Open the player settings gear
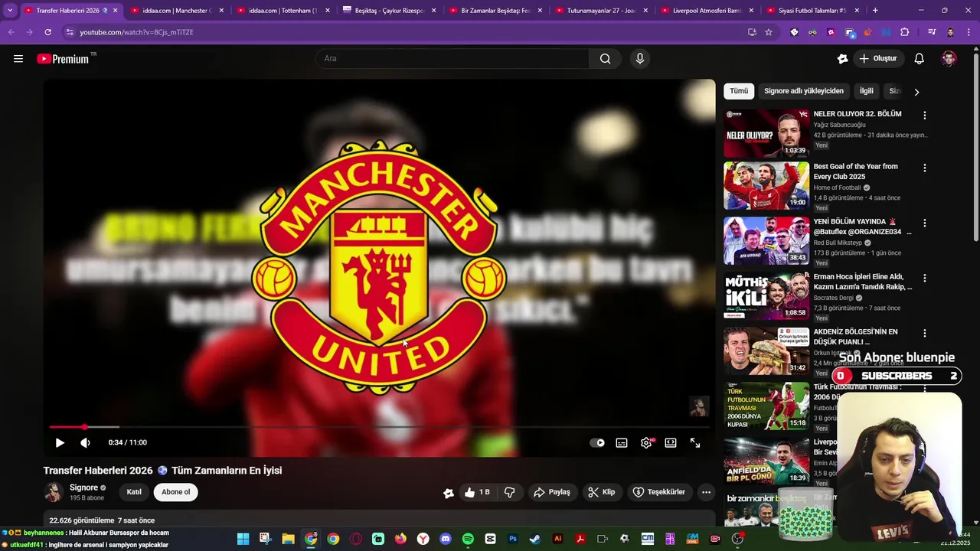Image resolution: width=980 pixels, height=551 pixels. click(647, 442)
